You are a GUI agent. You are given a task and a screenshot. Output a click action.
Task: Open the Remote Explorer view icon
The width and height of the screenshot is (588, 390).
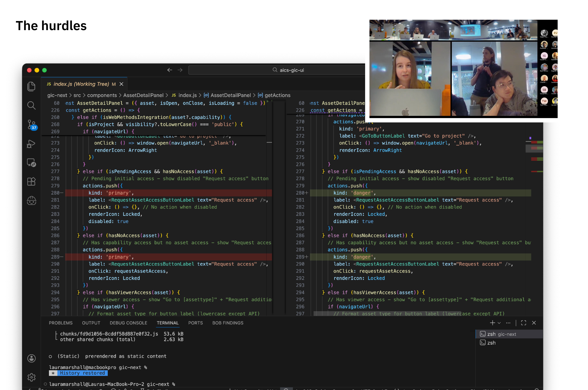[x=31, y=163]
